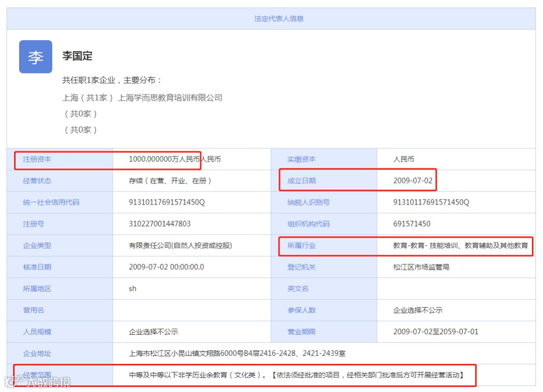Select the 经营状态 label
This screenshot has width=543, height=392.
[x=37, y=181]
